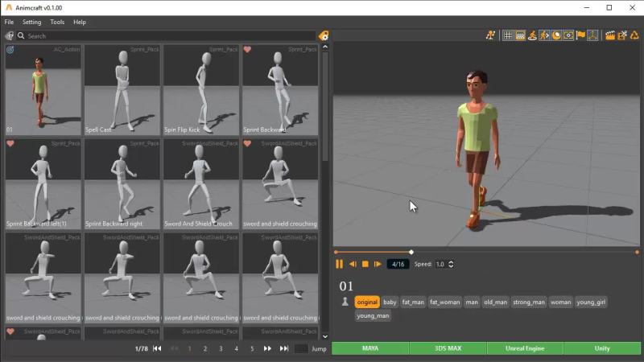Click the white timeline playhead handle

point(411,252)
